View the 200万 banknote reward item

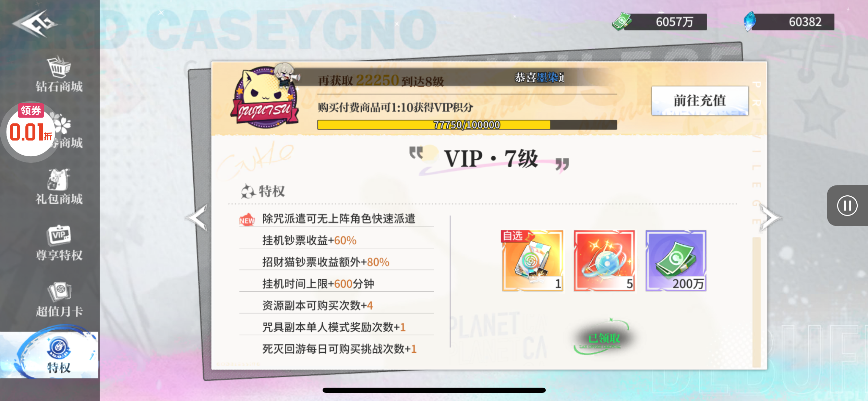(676, 261)
